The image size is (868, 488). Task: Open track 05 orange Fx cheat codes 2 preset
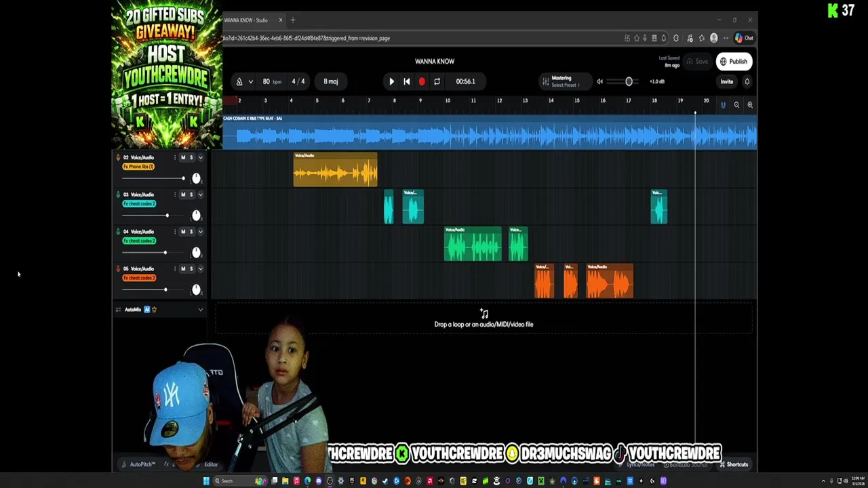pos(139,279)
